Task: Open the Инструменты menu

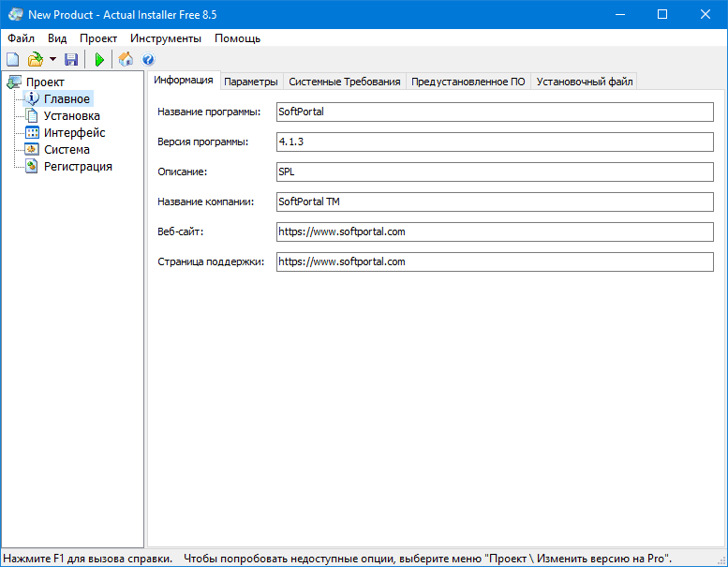Action: pyautogui.click(x=166, y=38)
